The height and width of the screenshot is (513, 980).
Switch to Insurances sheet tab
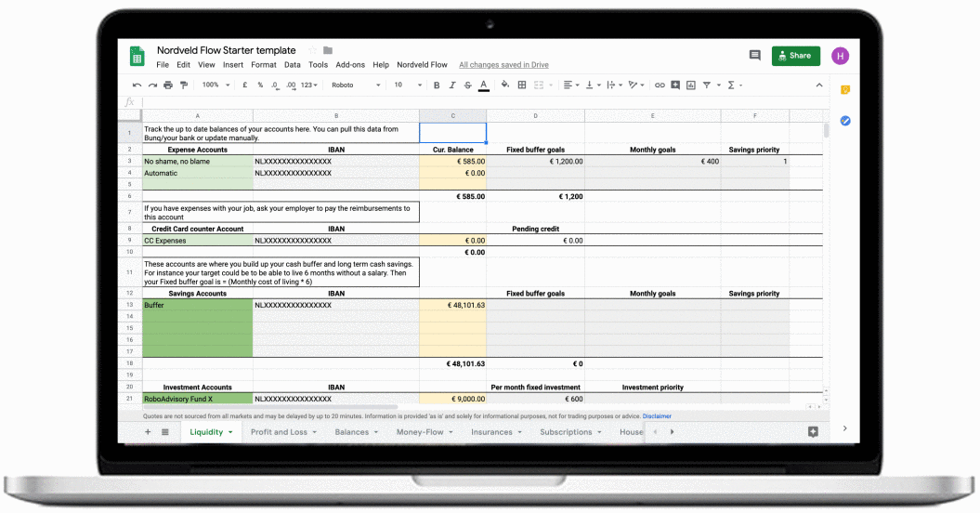(496, 432)
